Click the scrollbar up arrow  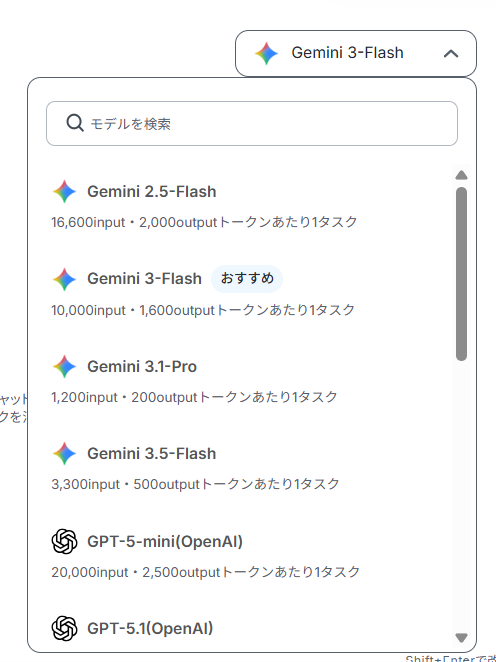coord(461,175)
